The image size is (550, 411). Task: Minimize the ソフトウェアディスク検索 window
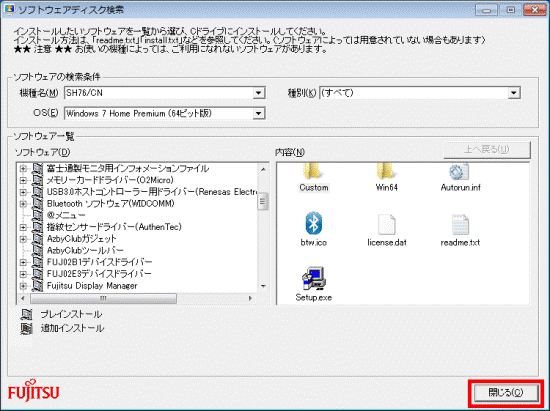486,10
